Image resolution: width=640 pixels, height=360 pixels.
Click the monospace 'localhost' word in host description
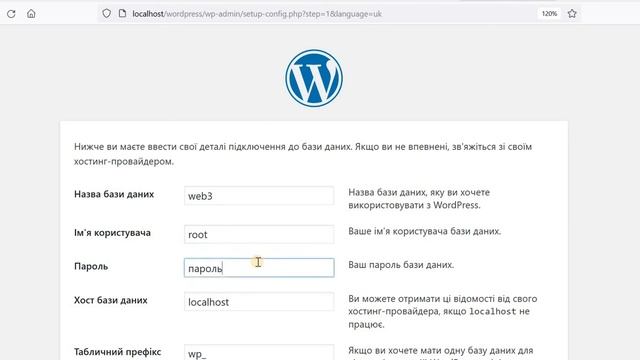click(x=493, y=311)
